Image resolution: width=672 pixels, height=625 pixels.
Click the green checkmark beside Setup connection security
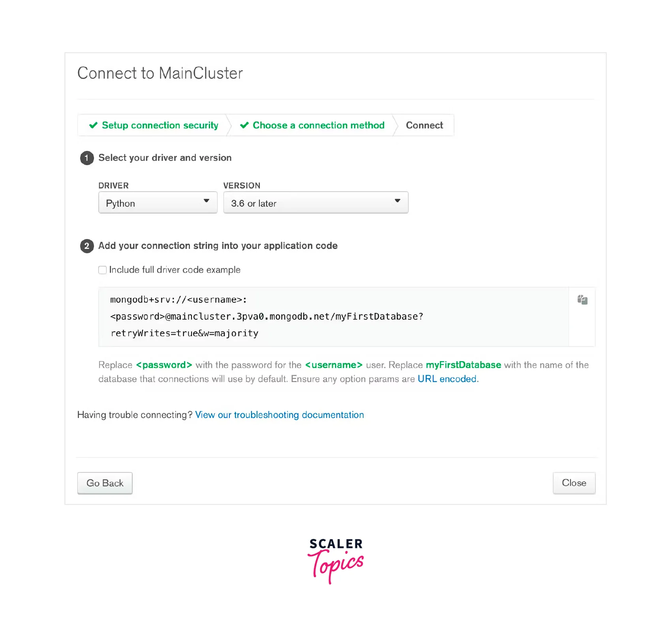pyautogui.click(x=93, y=126)
